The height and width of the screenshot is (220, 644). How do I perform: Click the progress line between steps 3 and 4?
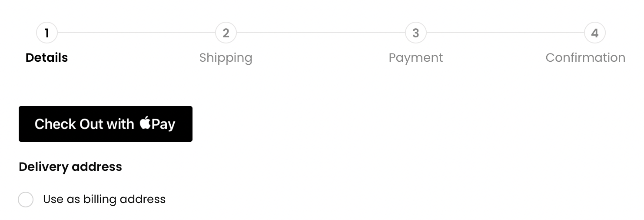pos(505,33)
